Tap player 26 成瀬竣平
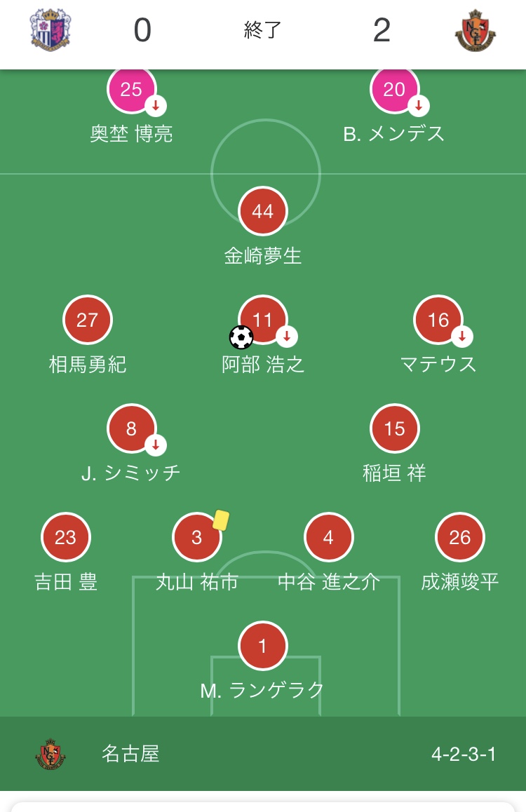The height and width of the screenshot is (812, 526). pos(460,538)
